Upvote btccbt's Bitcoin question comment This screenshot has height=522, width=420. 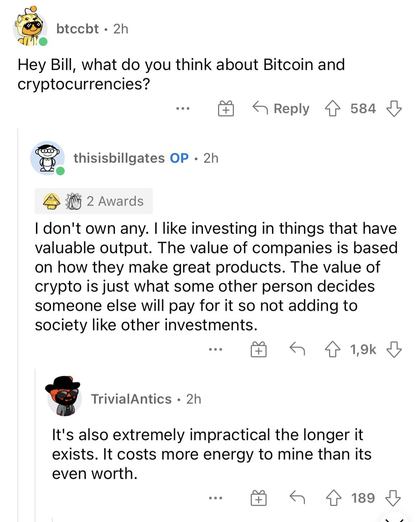click(x=333, y=108)
